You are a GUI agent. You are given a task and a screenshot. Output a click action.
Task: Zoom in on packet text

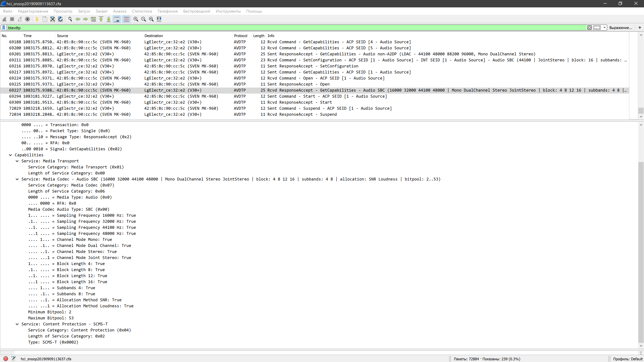(x=136, y=19)
